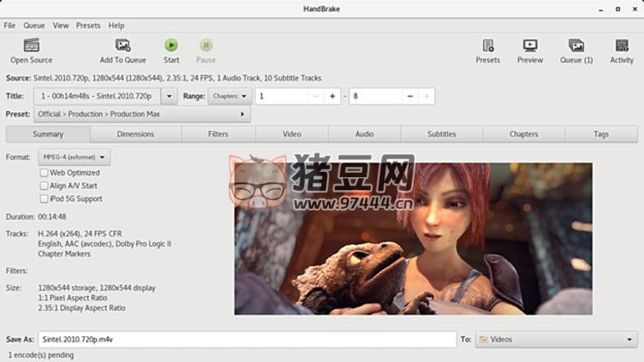Check the iPod 5G Support option

[x=45, y=199]
